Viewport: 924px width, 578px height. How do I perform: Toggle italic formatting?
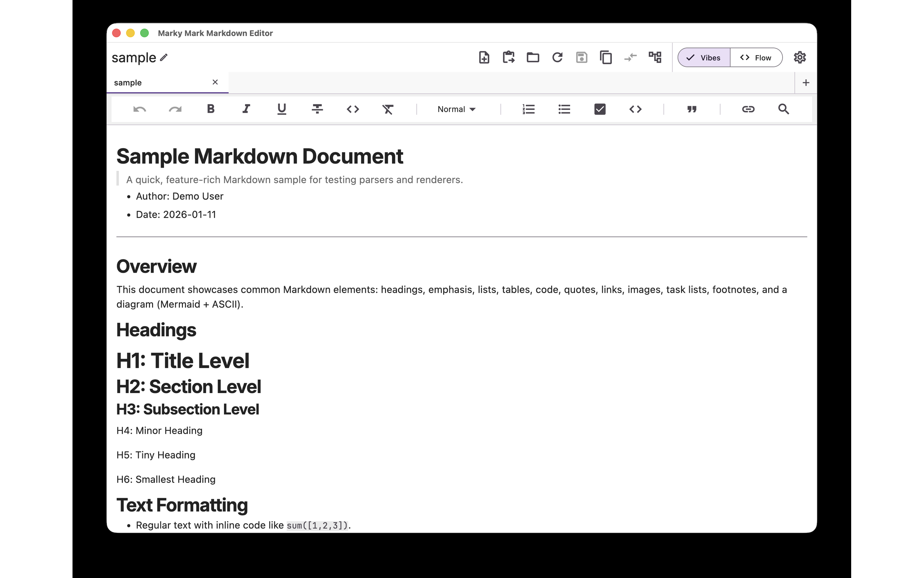pyautogui.click(x=246, y=109)
